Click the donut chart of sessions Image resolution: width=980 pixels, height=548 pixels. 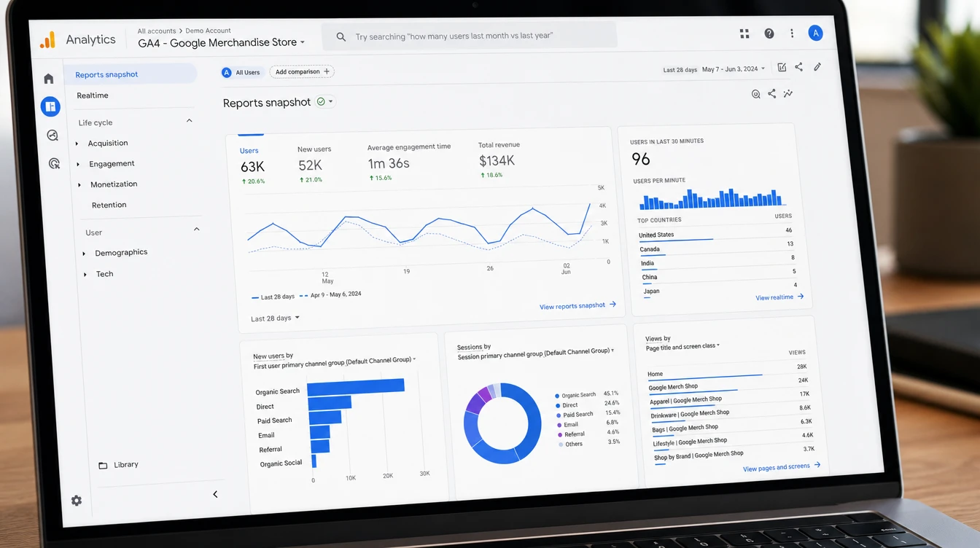click(x=503, y=423)
